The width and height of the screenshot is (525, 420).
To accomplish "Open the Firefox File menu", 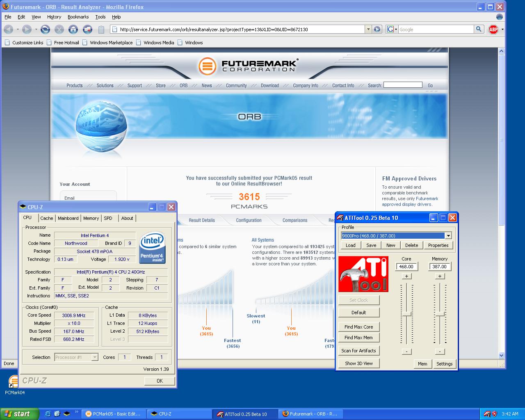I will coord(8,17).
